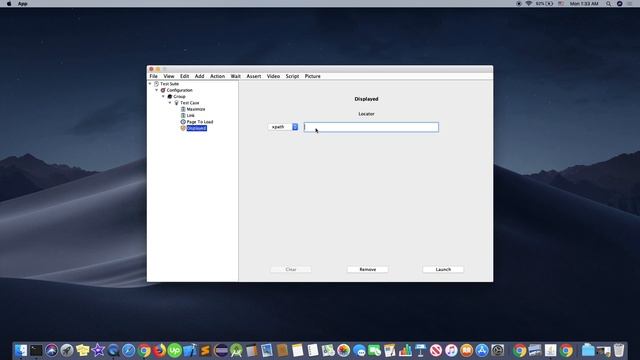Screen dimensions: 640x360
Task: Click the black Group node icon
Action: pos(170,96)
